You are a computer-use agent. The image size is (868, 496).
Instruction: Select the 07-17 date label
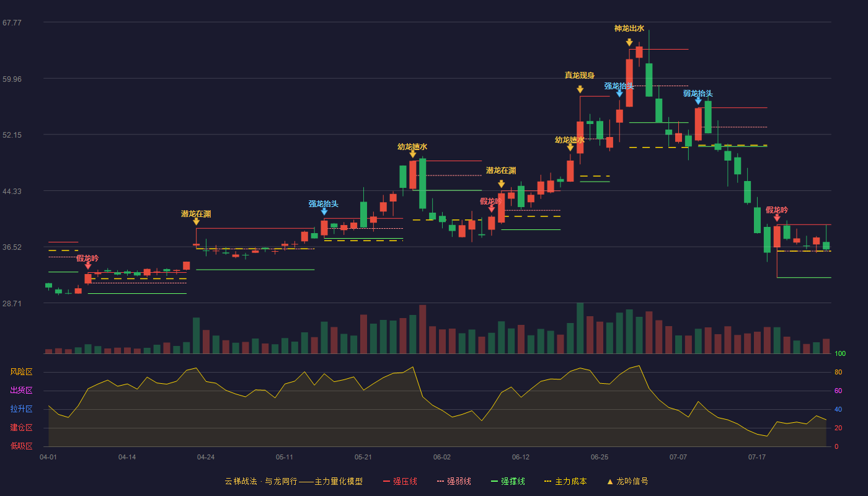point(757,457)
